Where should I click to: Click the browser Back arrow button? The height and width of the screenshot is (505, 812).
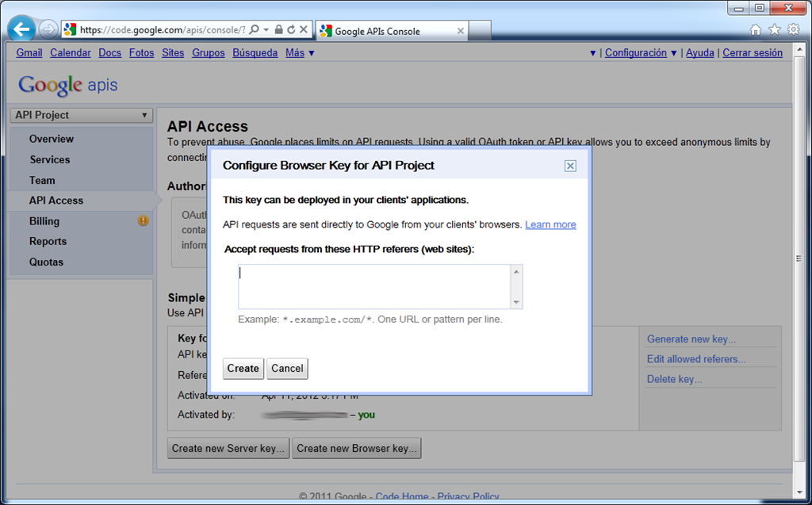pyautogui.click(x=21, y=29)
